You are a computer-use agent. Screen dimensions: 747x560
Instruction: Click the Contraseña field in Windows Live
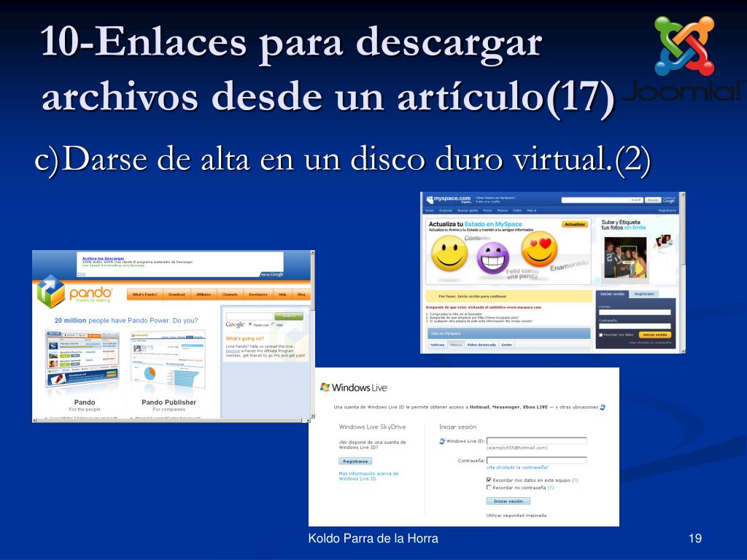[x=536, y=461]
